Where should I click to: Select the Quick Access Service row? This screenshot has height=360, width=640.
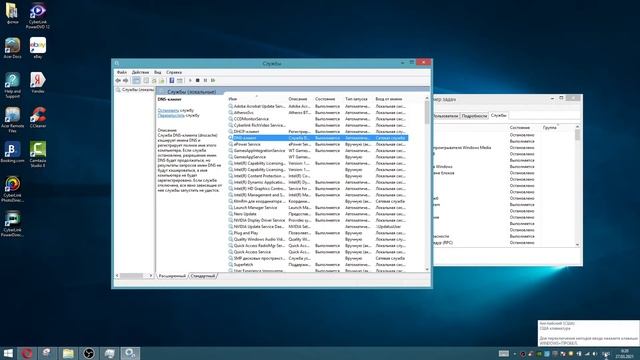(318, 252)
